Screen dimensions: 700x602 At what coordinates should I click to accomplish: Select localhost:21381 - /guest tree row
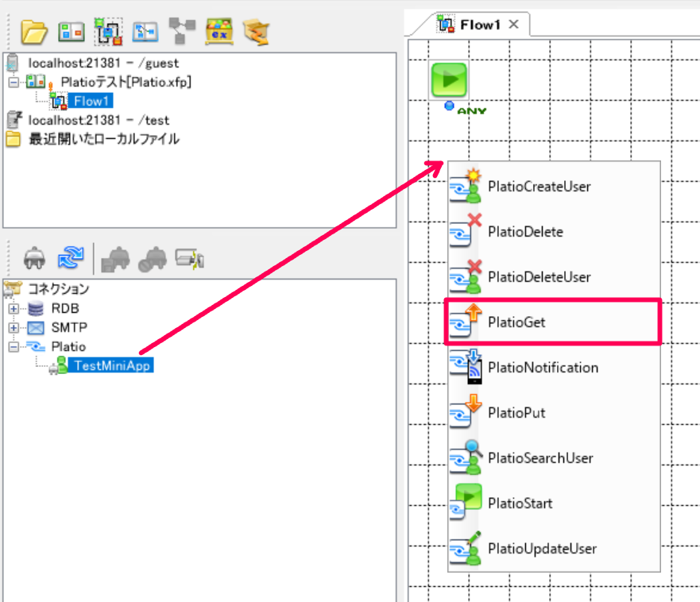tap(103, 64)
